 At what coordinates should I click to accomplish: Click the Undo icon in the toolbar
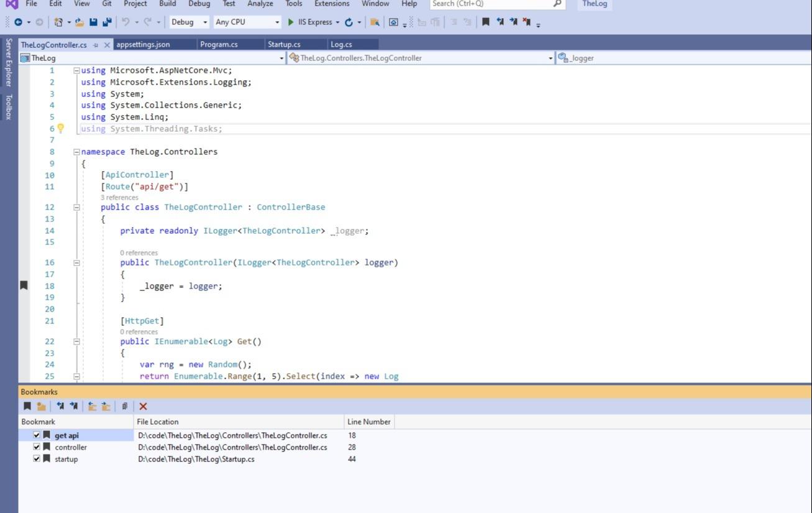125,22
